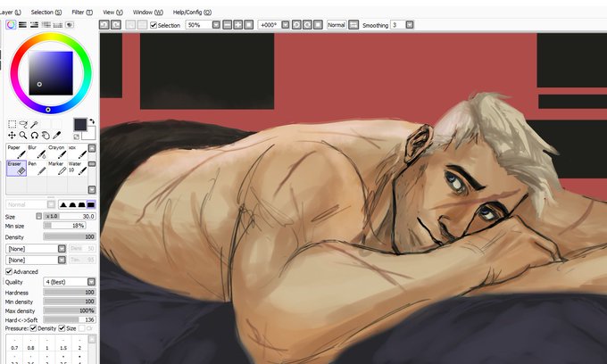Click the foreground dark color swatch
Screen dimensions: 607x364
(x=80, y=125)
